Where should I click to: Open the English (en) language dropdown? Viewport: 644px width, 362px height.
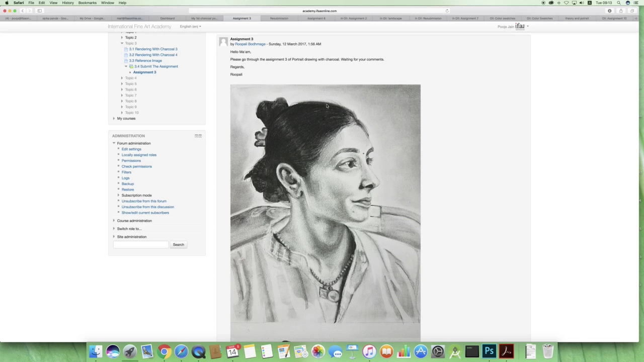190,27
